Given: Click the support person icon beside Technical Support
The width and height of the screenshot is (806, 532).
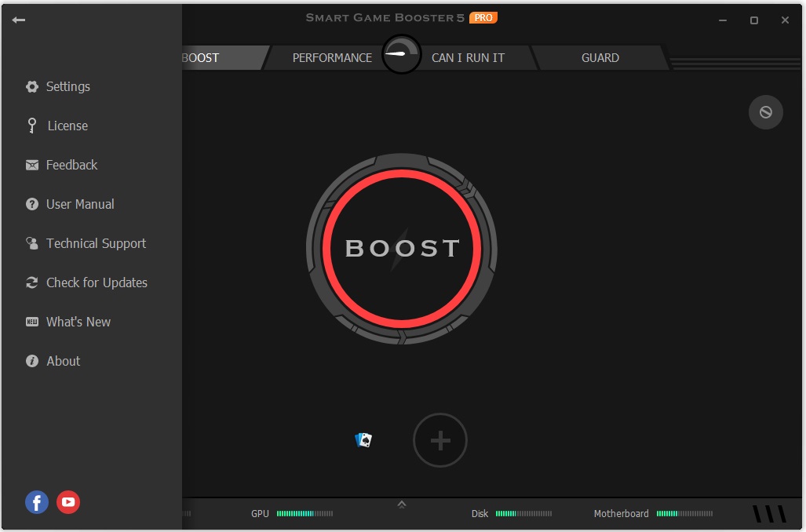Looking at the screenshot, I should [x=32, y=243].
